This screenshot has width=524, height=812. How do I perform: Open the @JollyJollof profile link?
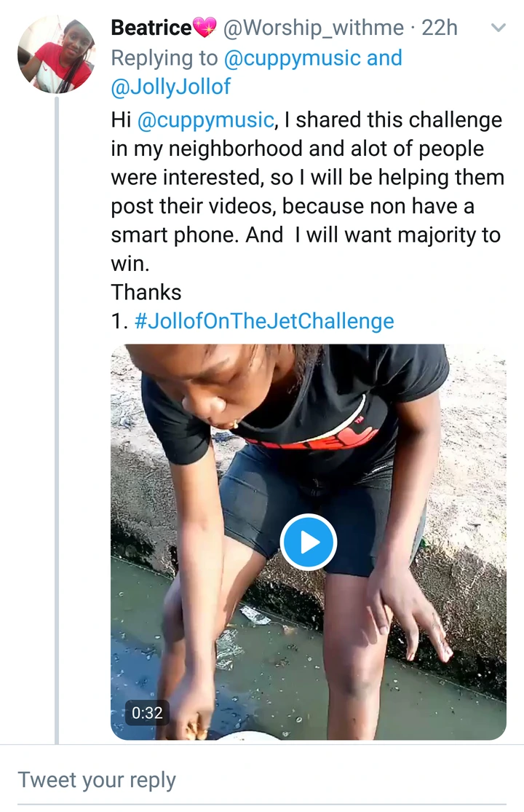pyautogui.click(x=170, y=87)
